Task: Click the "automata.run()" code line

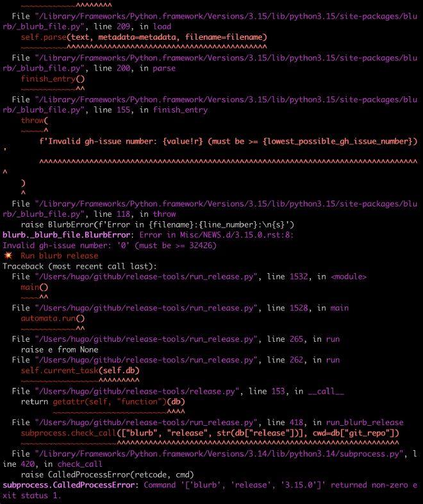Action: tap(53, 319)
